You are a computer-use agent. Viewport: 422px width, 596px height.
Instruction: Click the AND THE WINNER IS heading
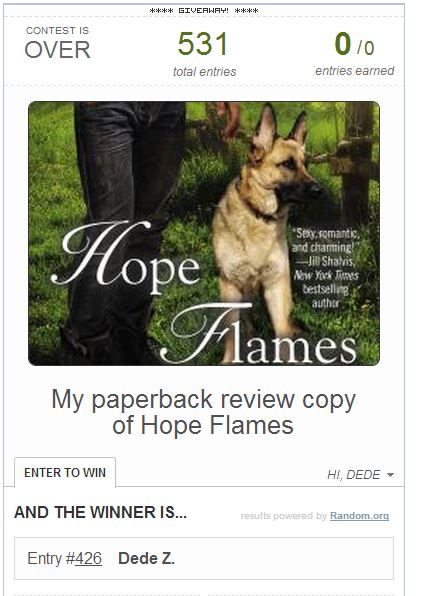tap(100, 512)
